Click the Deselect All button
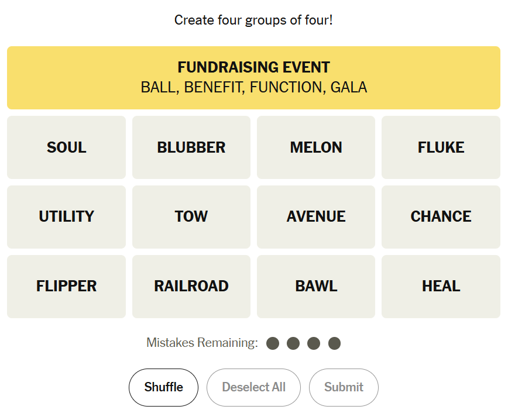Image resolution: width=508 pixels, height=420 pixels. click(x=253, y=387)
